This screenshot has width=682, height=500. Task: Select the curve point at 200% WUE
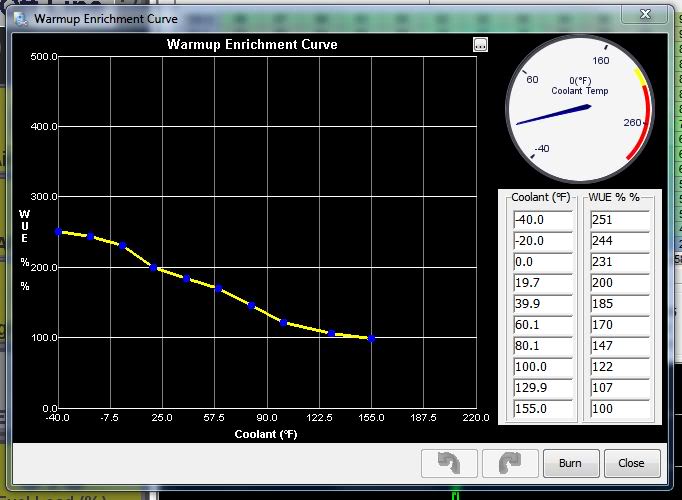point(153,267)
